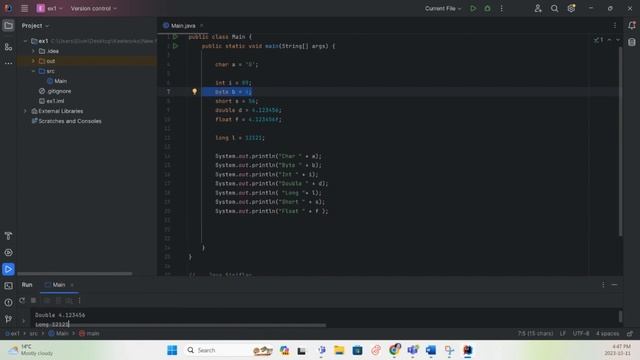Open the Project view dropdown header
640x360 pixels.
click(x=35, y=26)
